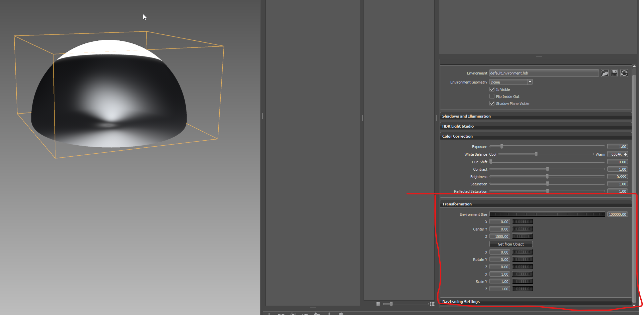This screenshot has width=644, height=315.
Task: Toggle Shadow Plane Visible checkbox
Action: 492,104
